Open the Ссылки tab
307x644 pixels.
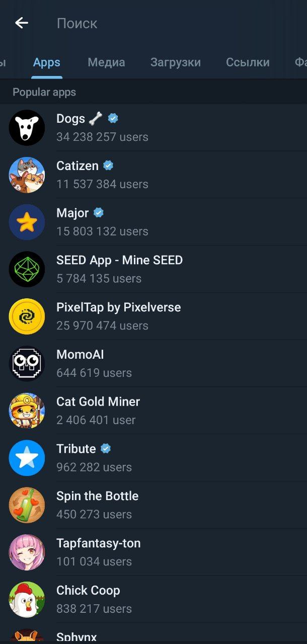click(248, 62)
